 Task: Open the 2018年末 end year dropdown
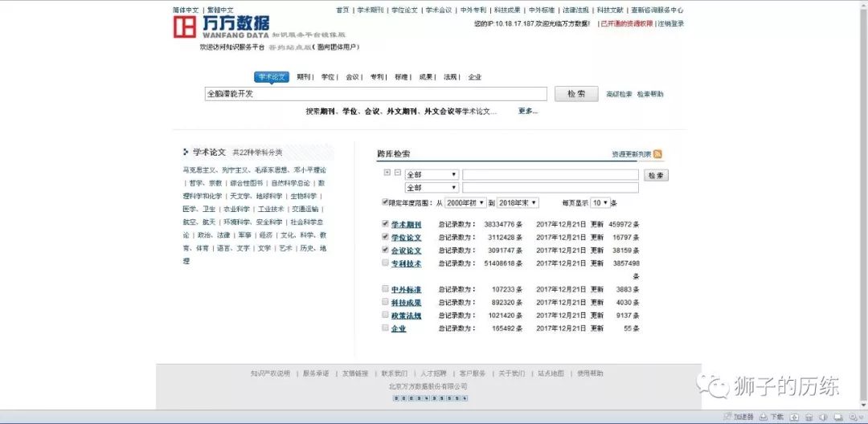[518, 203]
